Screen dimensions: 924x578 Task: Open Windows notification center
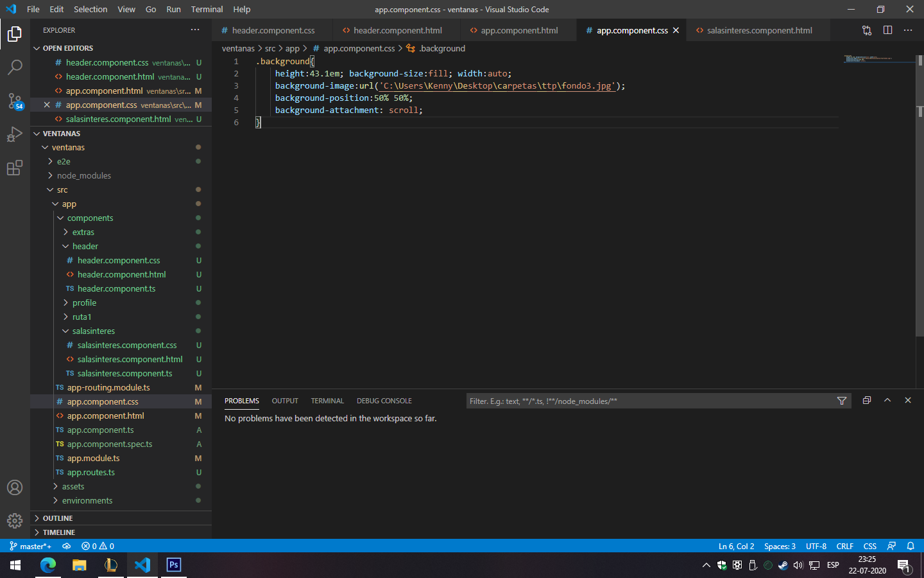pyautogui.click(x=904, y=566)
